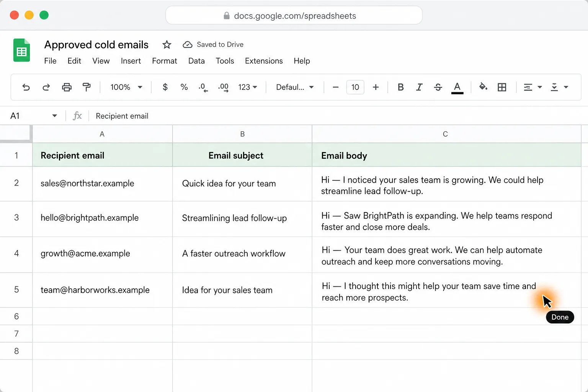Expand the A1 name box dropdown
588x392 pixels.
click(x=55, y=116)
